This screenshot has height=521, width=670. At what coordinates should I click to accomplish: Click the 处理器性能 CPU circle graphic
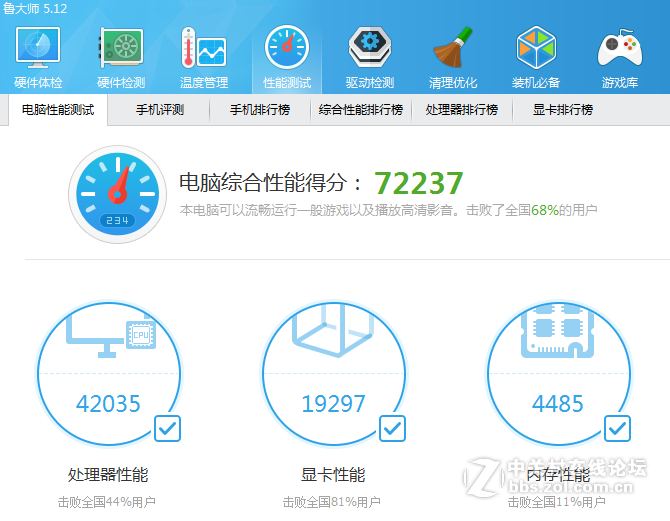(109, 374)
